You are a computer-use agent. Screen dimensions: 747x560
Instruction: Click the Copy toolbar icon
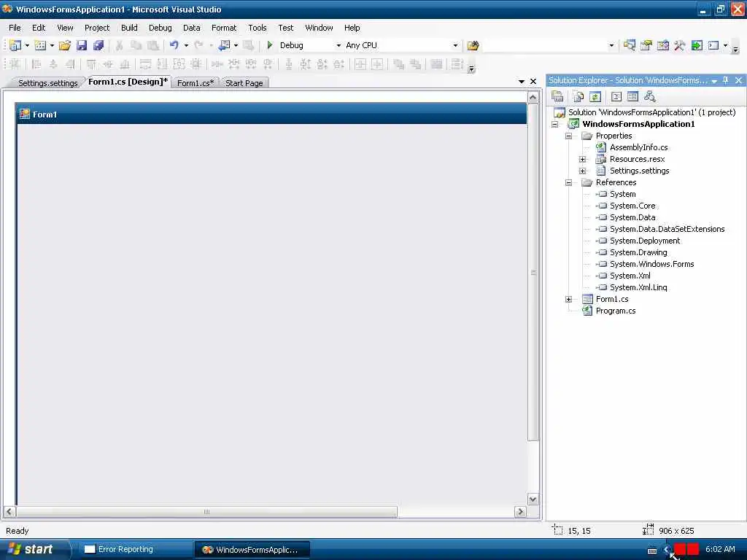(x=136, y=45)
